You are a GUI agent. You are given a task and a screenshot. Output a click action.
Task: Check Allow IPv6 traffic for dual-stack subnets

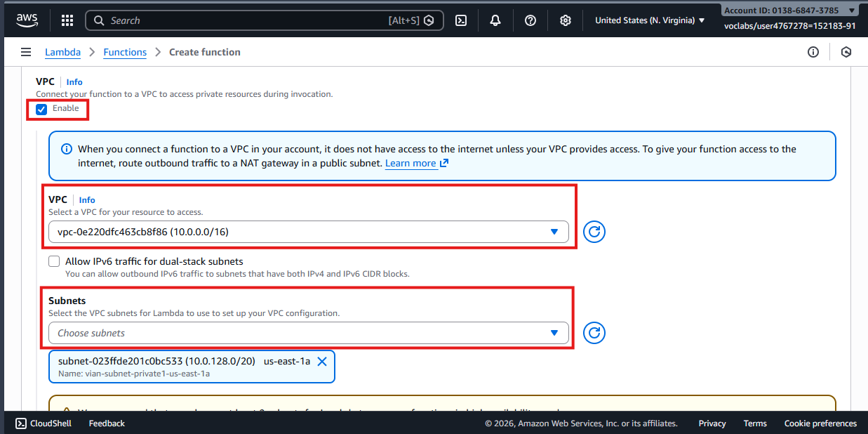tap(54, 261)
